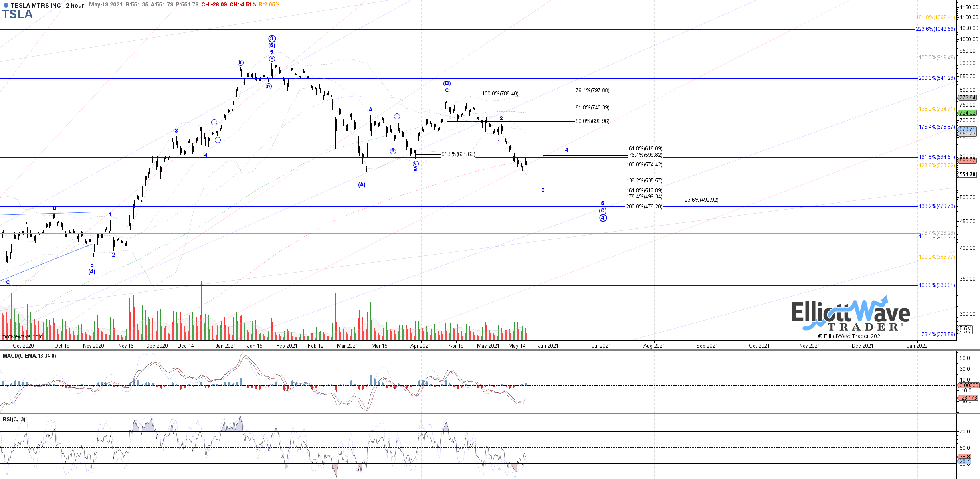
Task: Click the blue dot icon beside TESLA MTRS INC
Action: (x=6, y=5)
